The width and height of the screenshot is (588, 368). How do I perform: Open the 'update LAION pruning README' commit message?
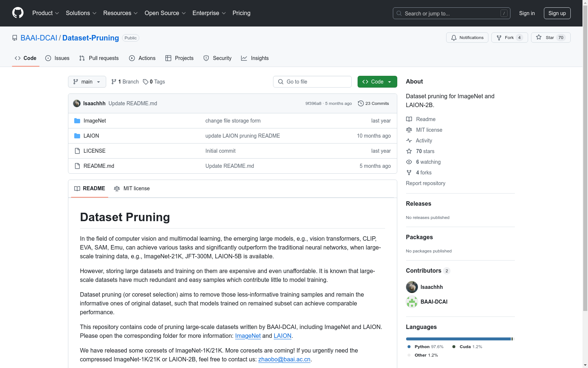pyautogui.click(x=243, y=136)
